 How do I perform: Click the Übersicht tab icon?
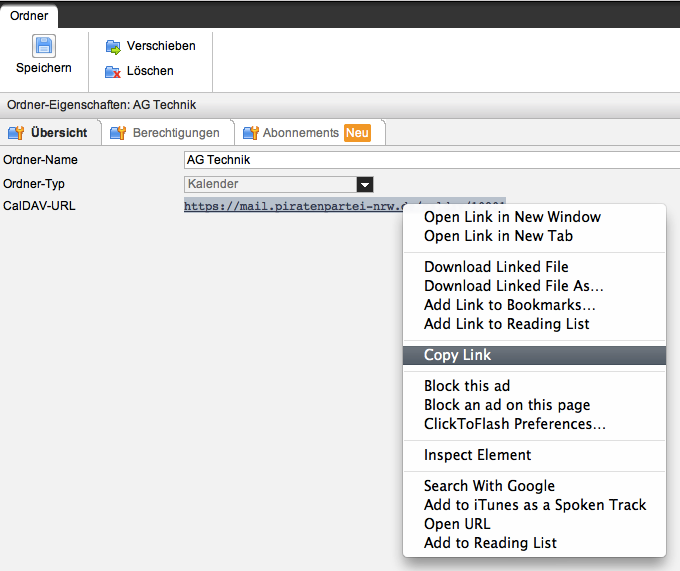tap(16, 133)
